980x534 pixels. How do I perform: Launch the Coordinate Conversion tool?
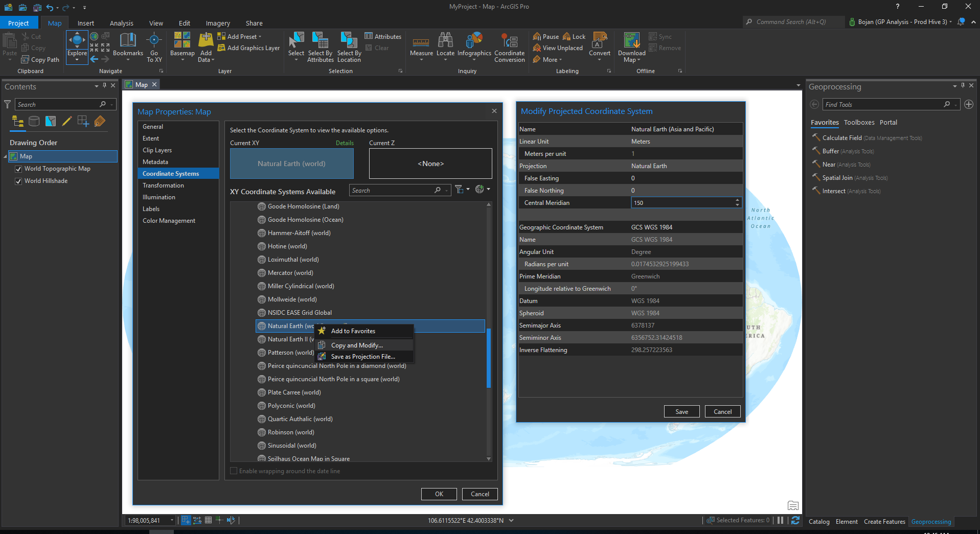pyautogui.click(x=509, y=48)
